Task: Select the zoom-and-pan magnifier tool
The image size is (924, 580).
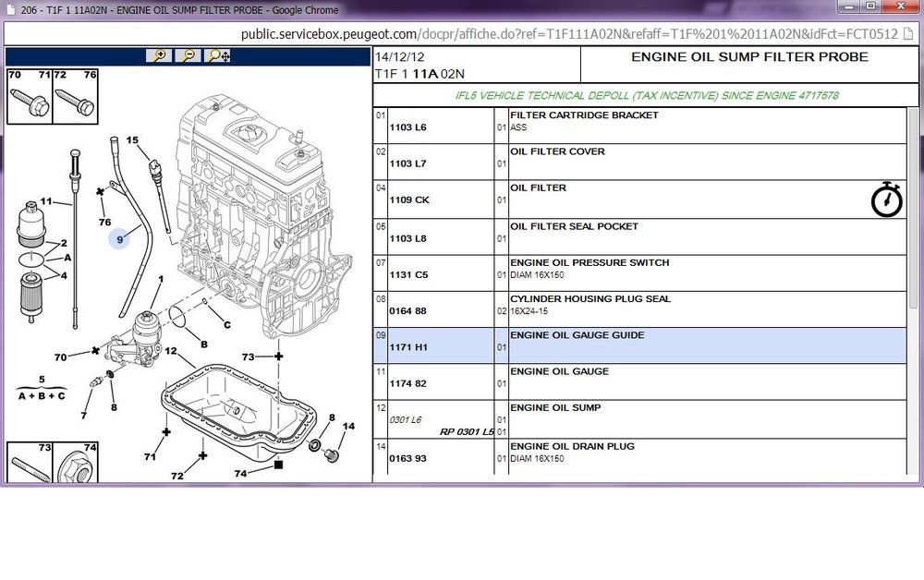Action: tap(217, 56)
